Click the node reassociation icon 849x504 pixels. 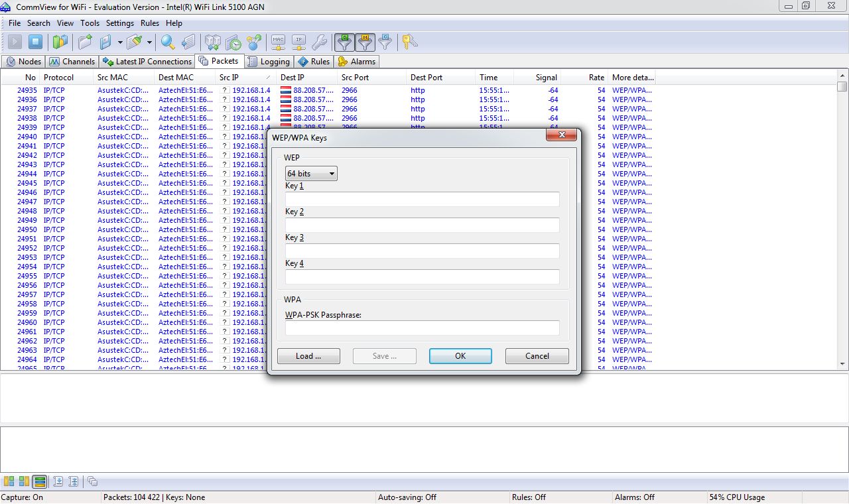click(253, 42)
